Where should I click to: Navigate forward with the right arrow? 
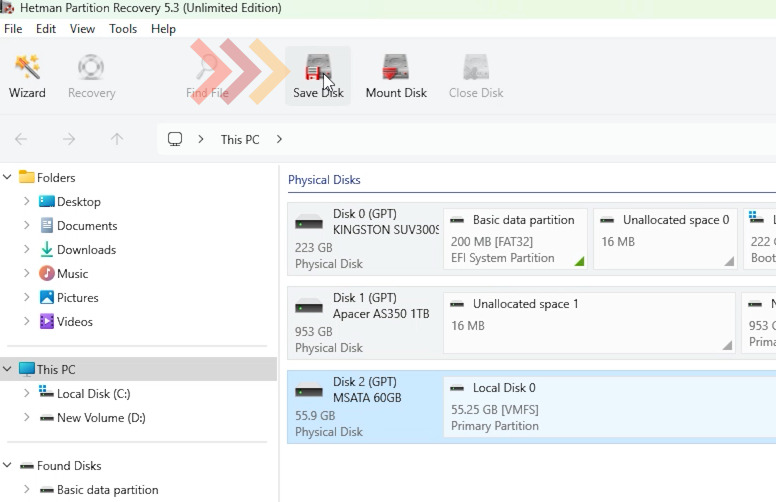pyautogui.click(x=69, y=139)
